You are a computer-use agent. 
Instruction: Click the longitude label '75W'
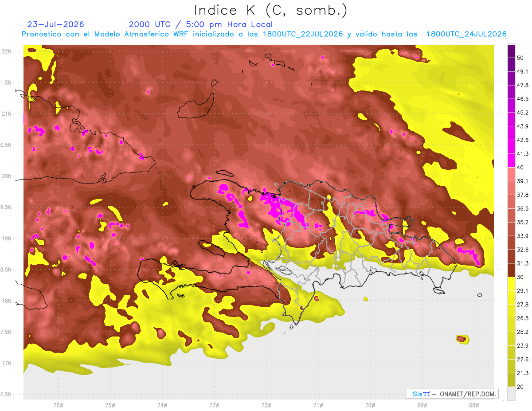point(110,405)
